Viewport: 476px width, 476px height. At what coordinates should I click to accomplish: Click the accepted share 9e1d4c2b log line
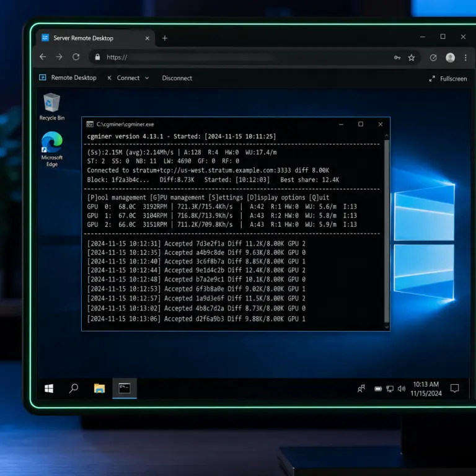click(196, 270)
